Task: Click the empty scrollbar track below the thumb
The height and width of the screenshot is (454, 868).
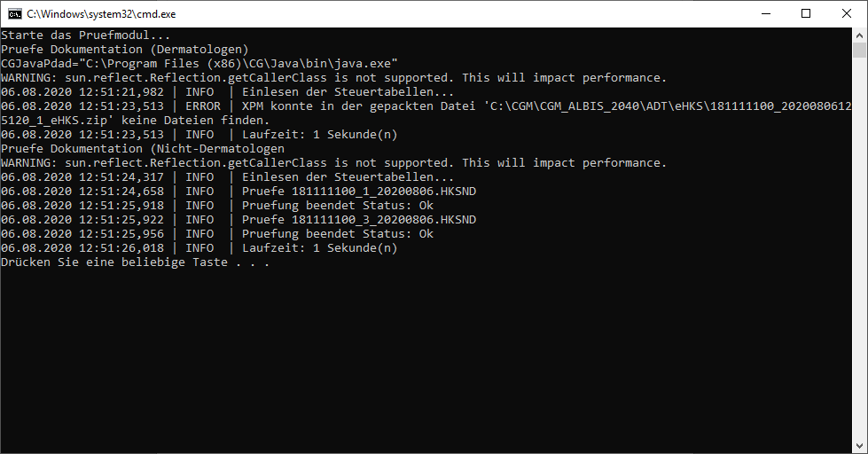Action: pos(860,249)
